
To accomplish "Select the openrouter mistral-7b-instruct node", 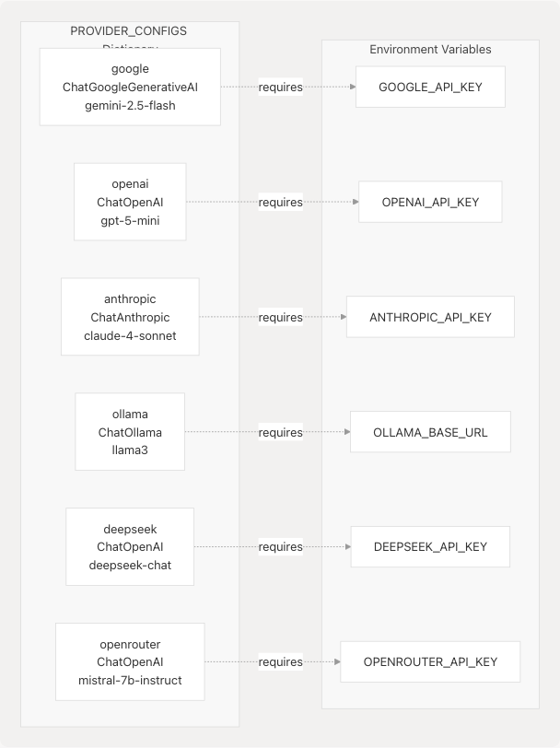I will click(x=130, y=661).
